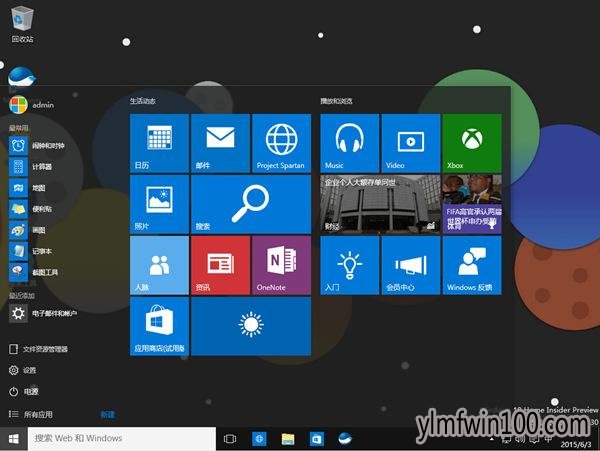The height and width of the screenshot is (451, 600).
Task: Open the blue browser icon in taskbar
Action: [345, 439]
